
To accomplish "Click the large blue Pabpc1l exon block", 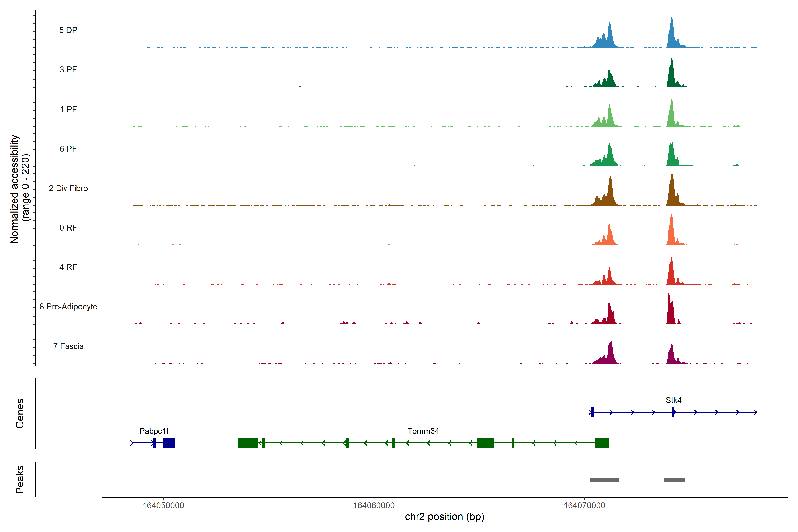I will [x=169, y=443].
